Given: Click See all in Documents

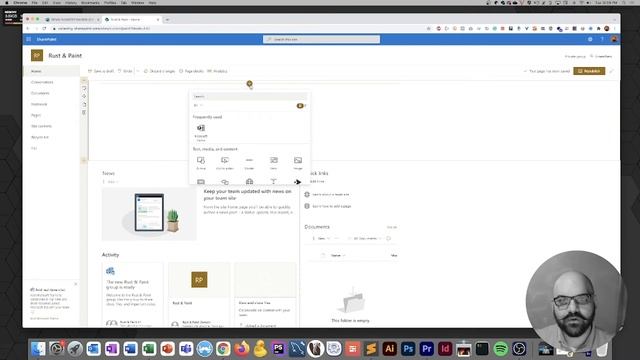Looking at the screenshot, I should click(391, 227).
